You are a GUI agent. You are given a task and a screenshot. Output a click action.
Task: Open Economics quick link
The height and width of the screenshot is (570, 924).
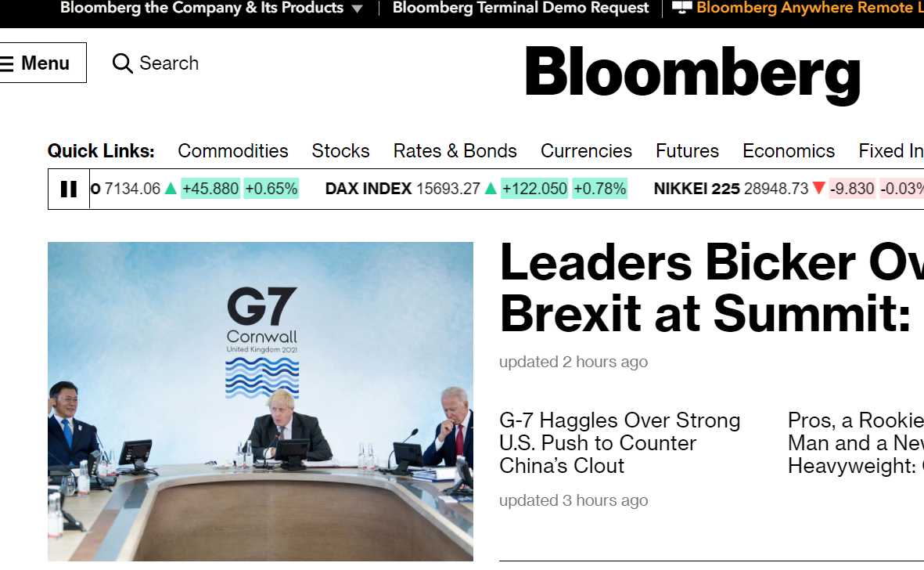coord(788,150)
